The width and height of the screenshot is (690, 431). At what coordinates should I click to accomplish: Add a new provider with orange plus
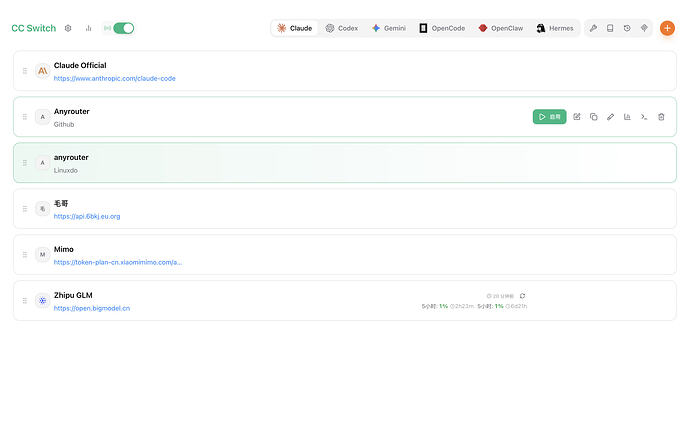click(667, 28)
